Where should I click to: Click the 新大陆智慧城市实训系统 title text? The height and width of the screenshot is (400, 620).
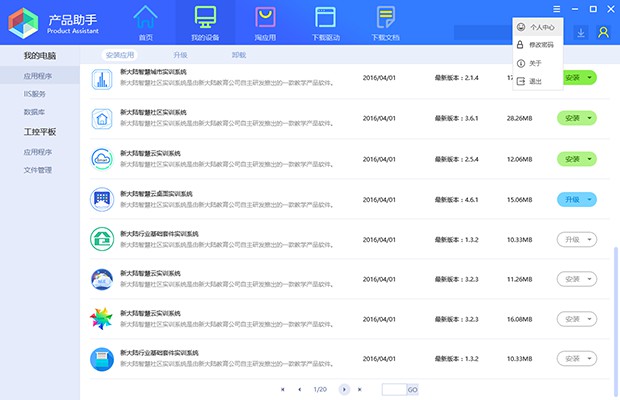tap(153, 72)
